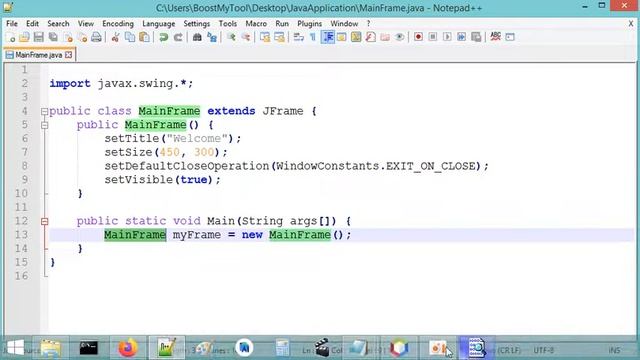Image resolution: width=640 pixels, height=360 pixels.
Task: Click the myFrame variable on line 13
Action: [197, 235]
